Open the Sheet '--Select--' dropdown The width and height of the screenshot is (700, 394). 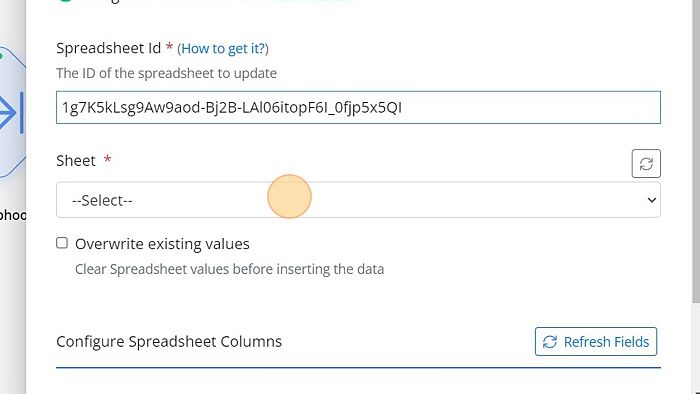click(x=358, y=200)
